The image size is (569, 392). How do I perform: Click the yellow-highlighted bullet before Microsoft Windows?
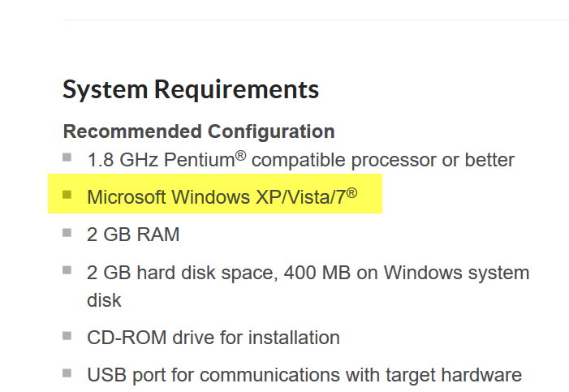[67, 195]
